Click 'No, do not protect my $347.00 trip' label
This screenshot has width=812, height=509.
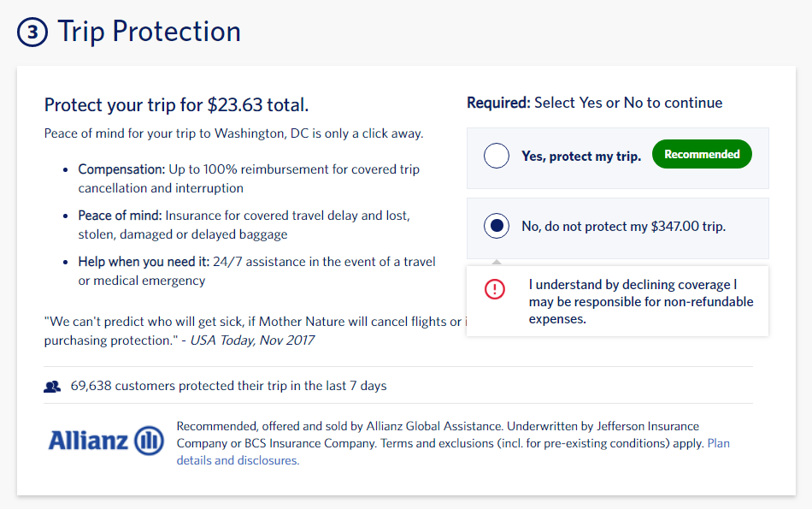[x=623, y=227]
